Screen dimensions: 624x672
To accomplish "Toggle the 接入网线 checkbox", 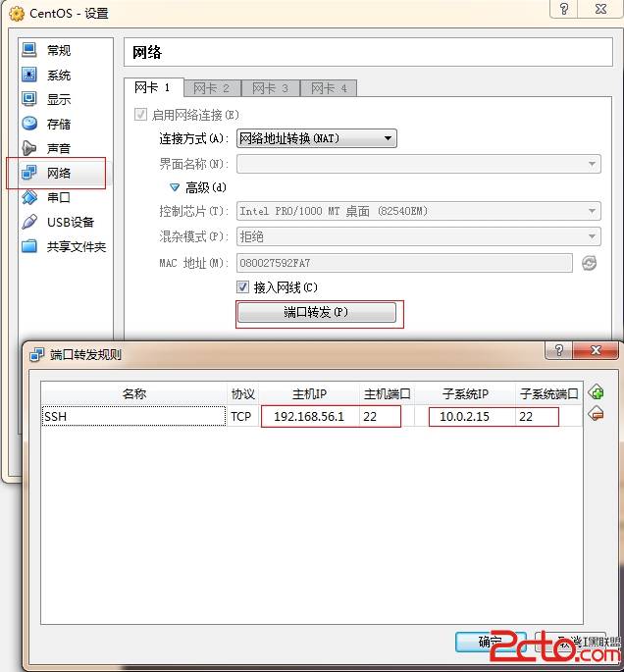I will click(242, 286).
